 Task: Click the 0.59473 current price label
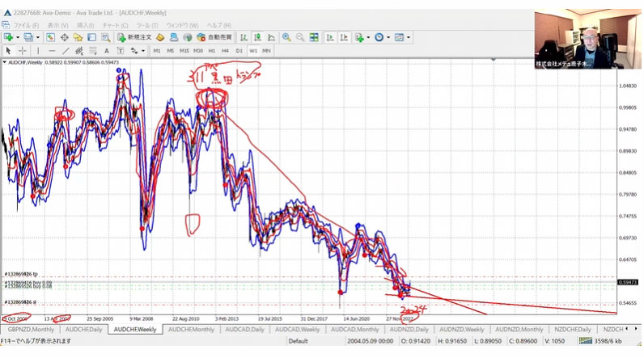pos(628,282)
